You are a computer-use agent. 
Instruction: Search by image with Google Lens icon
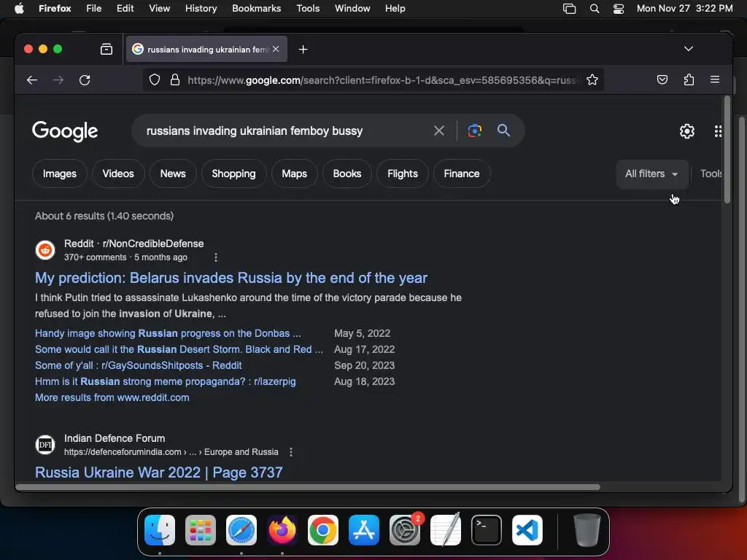click(x=474, y=131)
